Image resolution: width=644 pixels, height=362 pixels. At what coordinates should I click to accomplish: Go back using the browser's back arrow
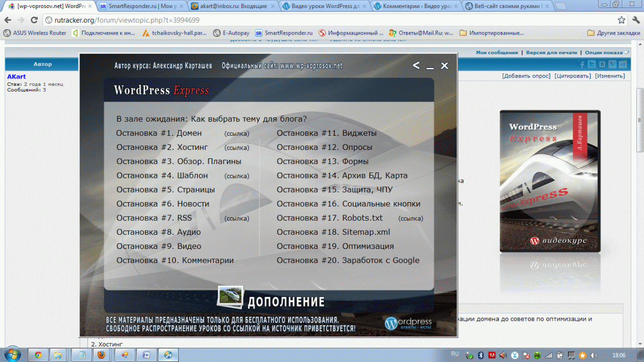[x=8, y=20]
